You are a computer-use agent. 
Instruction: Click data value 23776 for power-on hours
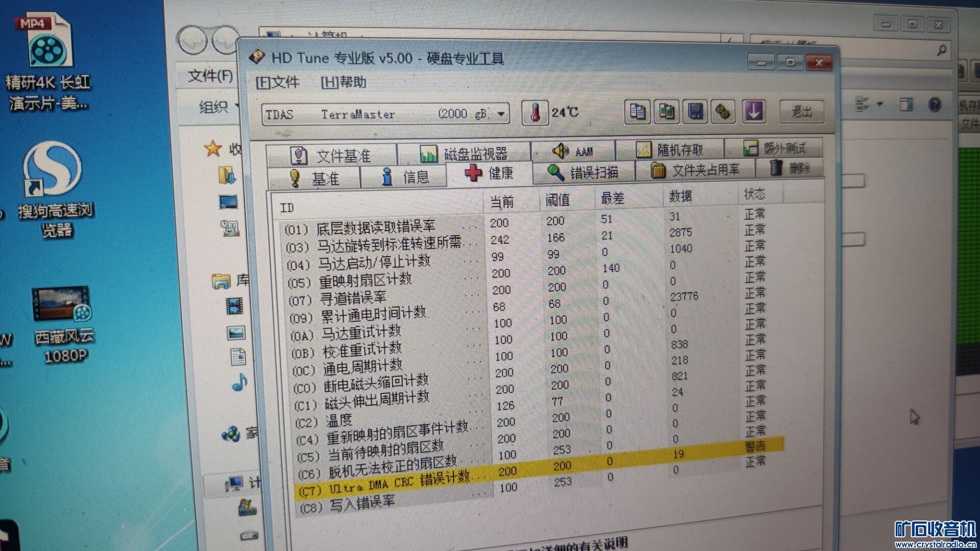[684, 296]
